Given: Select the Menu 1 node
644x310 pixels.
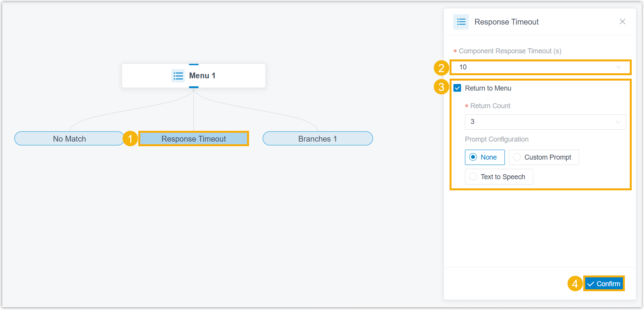Looking at the screenshot, I should click(194, 76).
